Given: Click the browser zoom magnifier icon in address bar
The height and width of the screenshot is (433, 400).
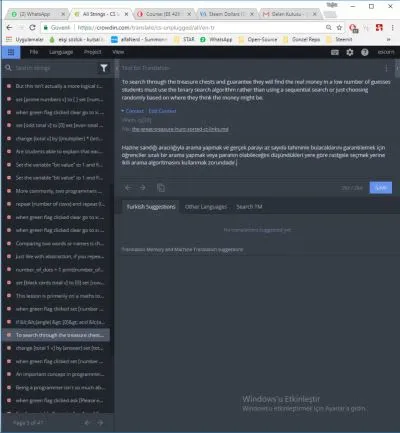Looking at the screenshot, I should tap(329, 28).
